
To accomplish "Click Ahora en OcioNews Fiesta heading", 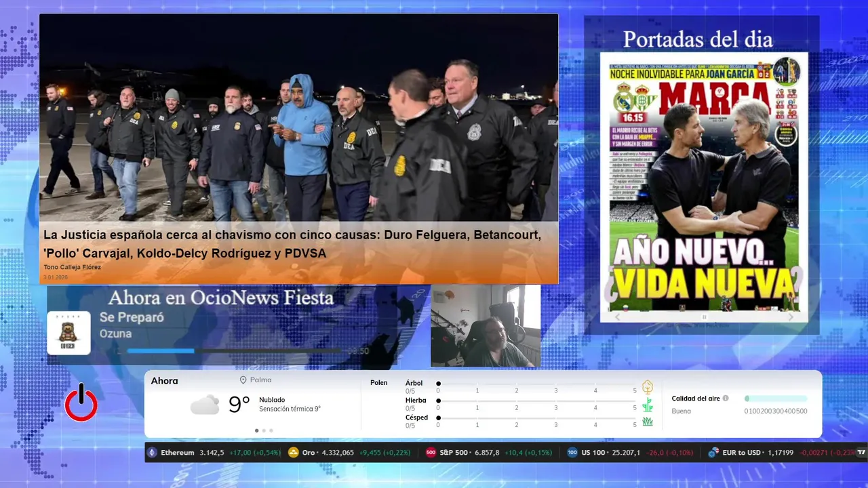I will coord(221,298).
